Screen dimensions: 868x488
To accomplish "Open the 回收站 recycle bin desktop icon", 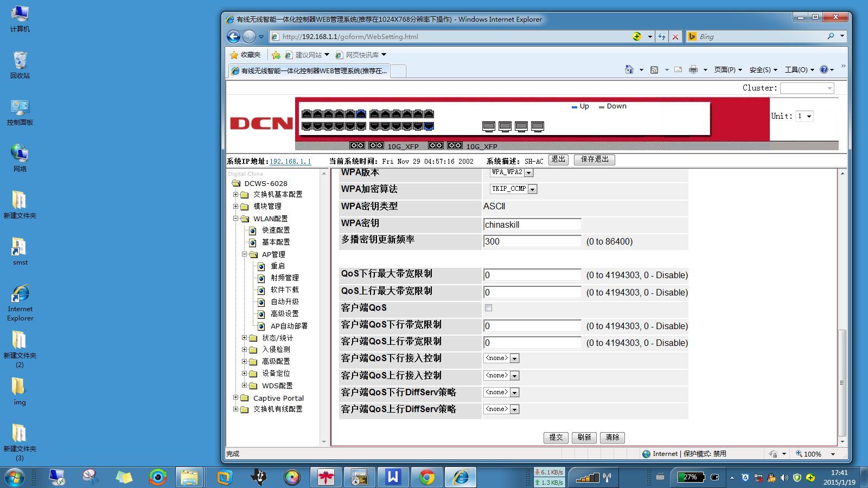I will [20, 65].
